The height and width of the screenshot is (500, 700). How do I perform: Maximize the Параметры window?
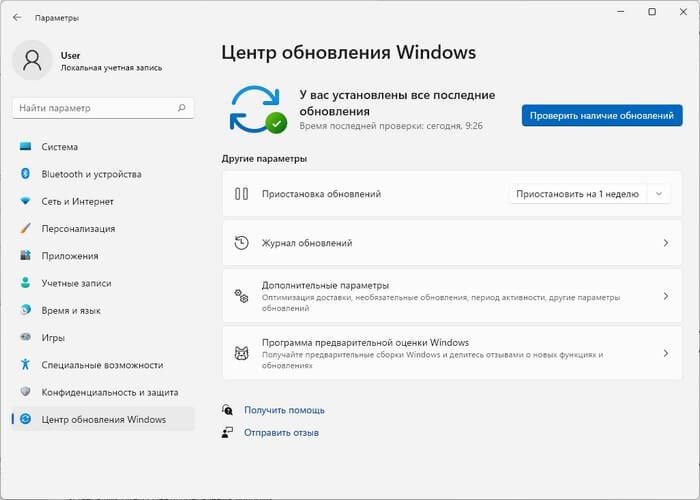[652, 12]
